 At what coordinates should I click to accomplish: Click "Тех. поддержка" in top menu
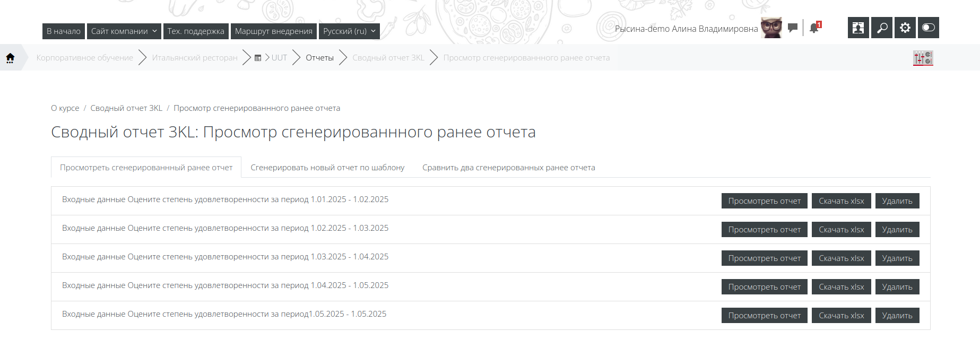[x=196, y=31]
